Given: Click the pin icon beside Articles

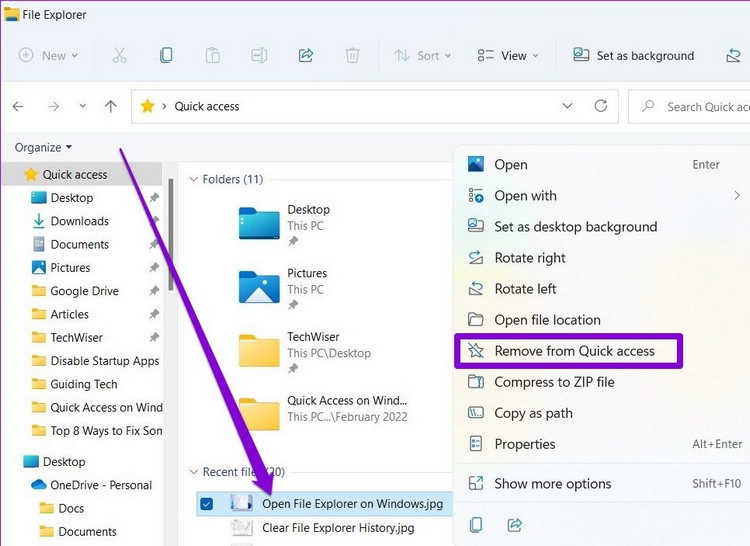Looking at the screenshot, I should coord(154,314).
